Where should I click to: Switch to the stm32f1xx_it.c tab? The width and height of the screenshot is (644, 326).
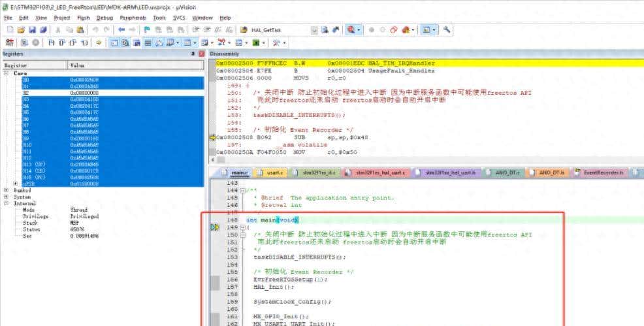(x=315, y=173)
